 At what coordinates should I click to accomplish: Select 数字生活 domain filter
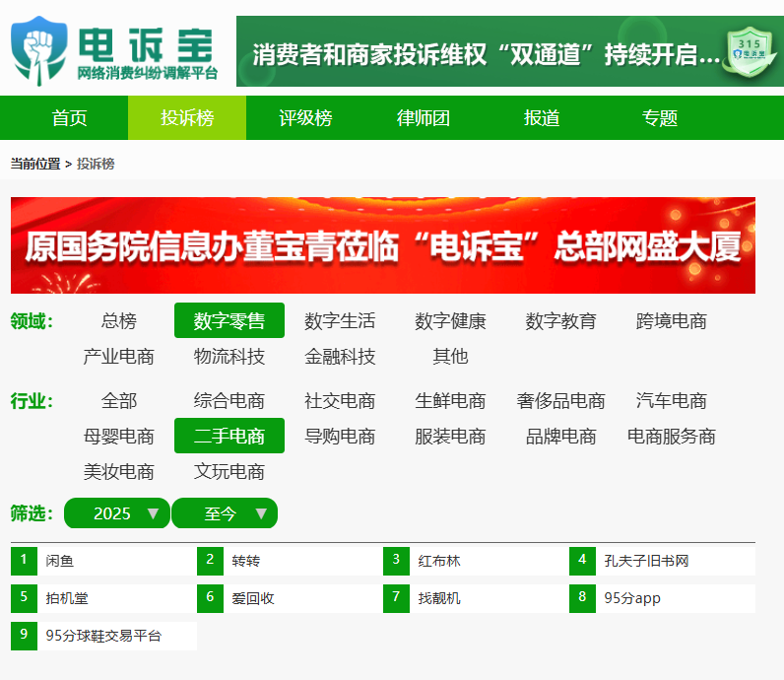340,320
